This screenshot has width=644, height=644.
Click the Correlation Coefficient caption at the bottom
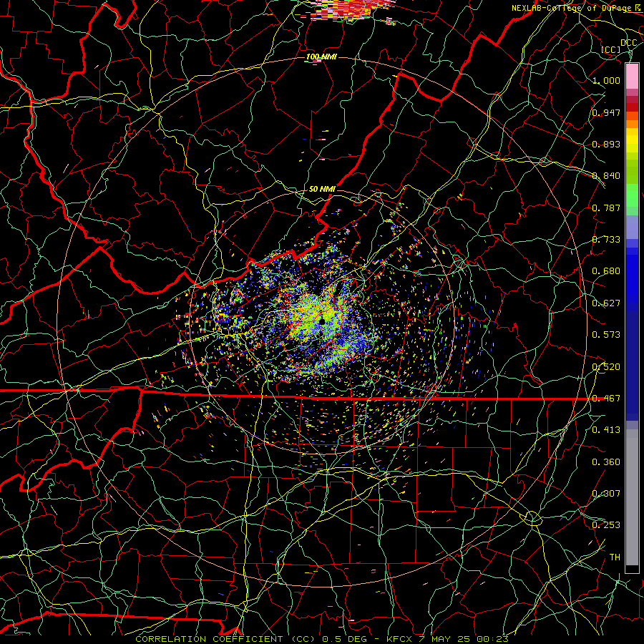coord(322,639)
